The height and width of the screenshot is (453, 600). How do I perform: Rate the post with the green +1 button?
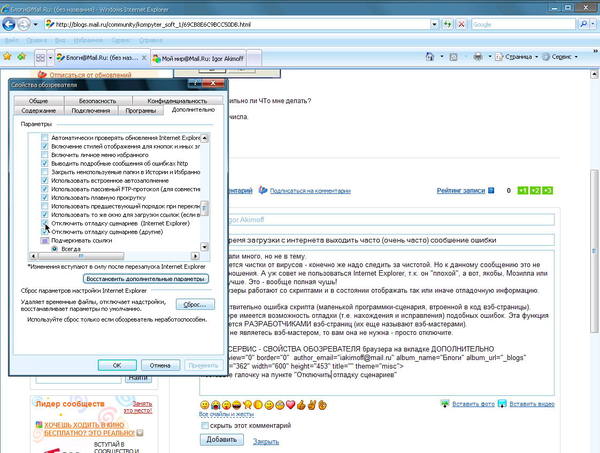coord(523,190)
